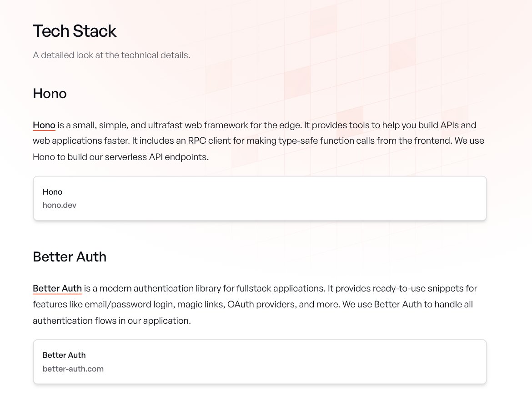Click the Tech Stack page title
The width and height of the screenshot is (532, 412).
tap(75, 31)
